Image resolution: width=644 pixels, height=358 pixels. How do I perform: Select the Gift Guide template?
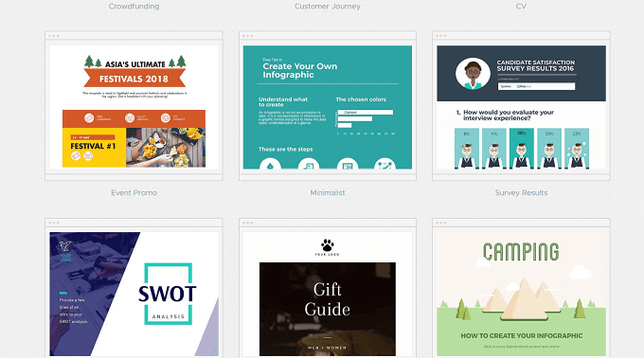[328, 294]
